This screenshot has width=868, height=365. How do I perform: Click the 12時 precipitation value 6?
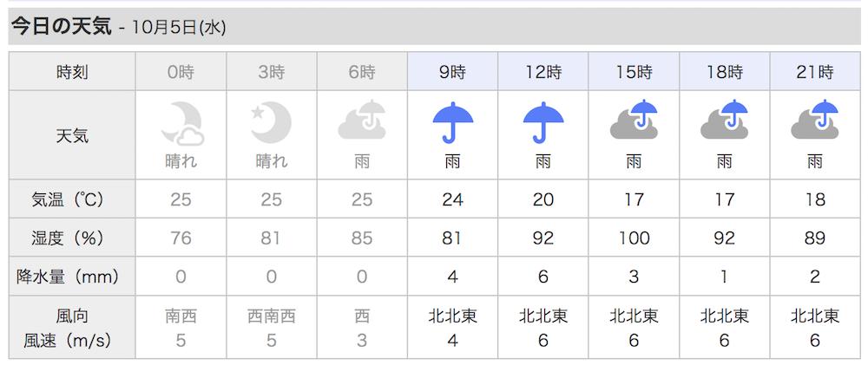[x=543, y=277]
